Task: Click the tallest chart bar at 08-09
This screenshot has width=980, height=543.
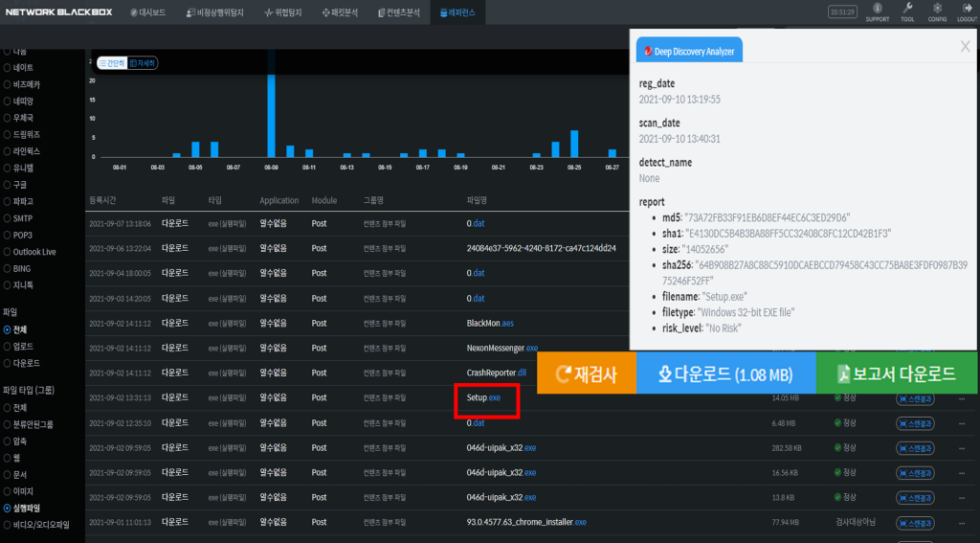Action: 271,115
